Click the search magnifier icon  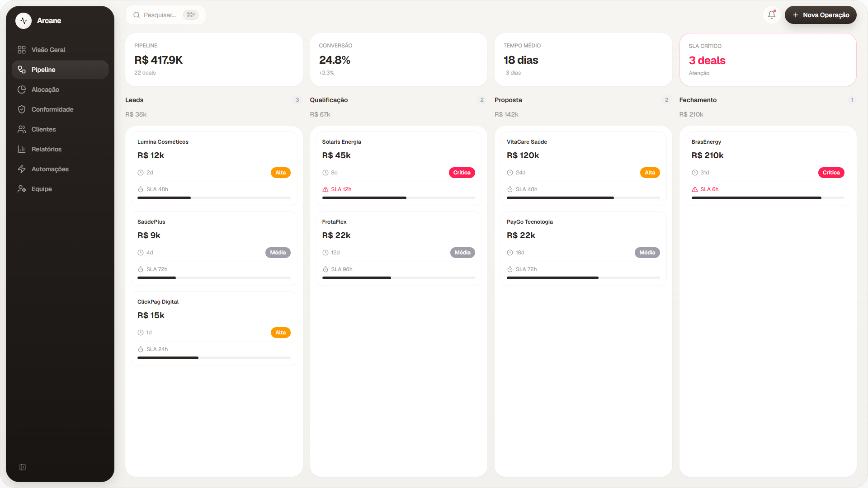pyautogui.click(x=137, y=15)
